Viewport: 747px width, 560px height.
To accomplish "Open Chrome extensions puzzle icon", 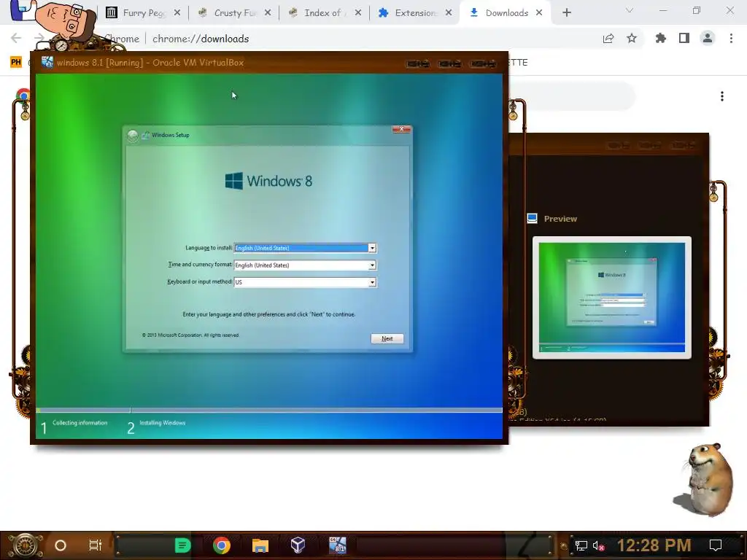I will (661, 39).
